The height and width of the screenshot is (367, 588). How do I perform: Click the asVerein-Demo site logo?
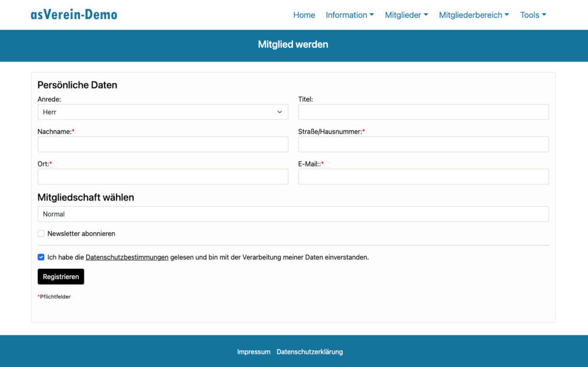(x=73, y=15)
